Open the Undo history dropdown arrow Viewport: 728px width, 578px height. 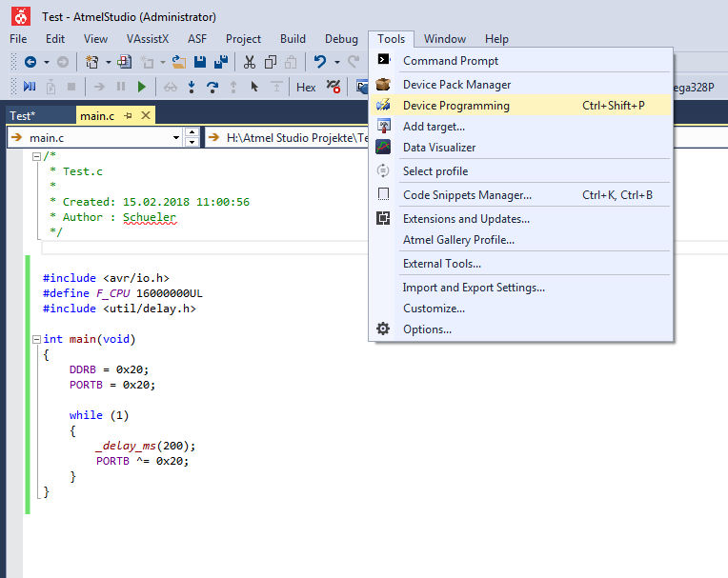click(336, 62)
